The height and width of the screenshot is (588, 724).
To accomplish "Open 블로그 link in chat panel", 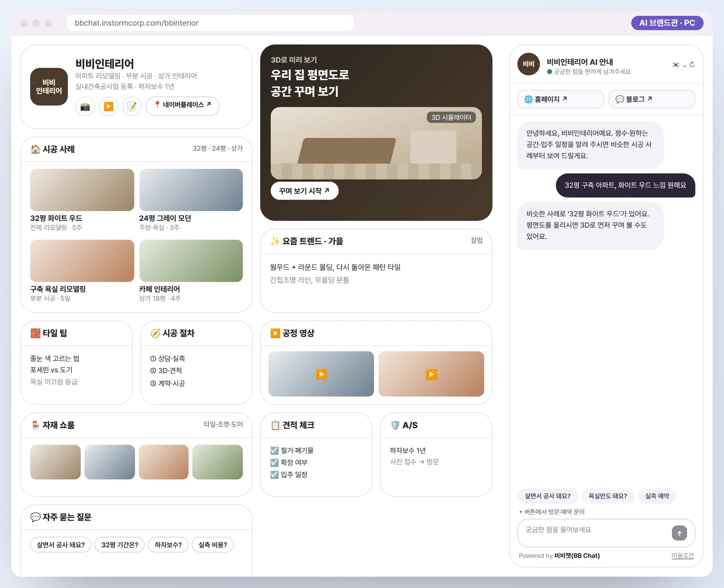I will [652, 99].
